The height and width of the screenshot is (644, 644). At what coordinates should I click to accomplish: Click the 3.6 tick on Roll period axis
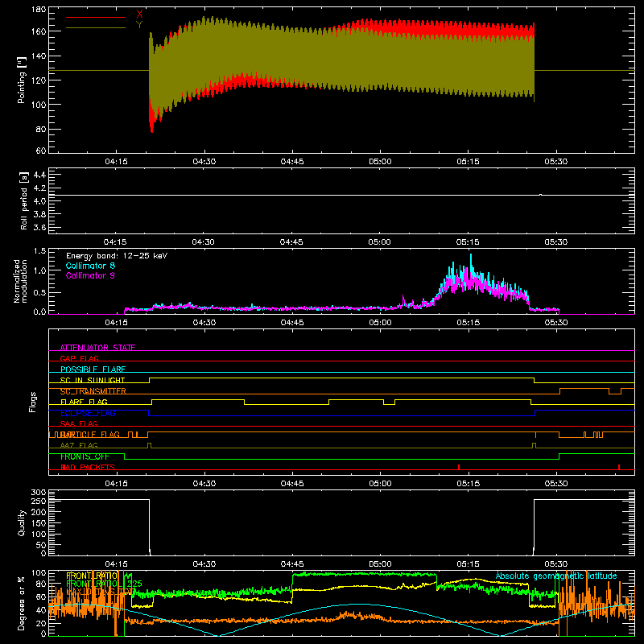coord(39,227)
